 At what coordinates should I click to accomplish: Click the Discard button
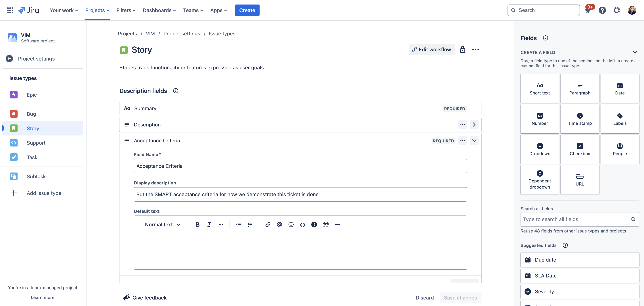(x=424, y=298)
